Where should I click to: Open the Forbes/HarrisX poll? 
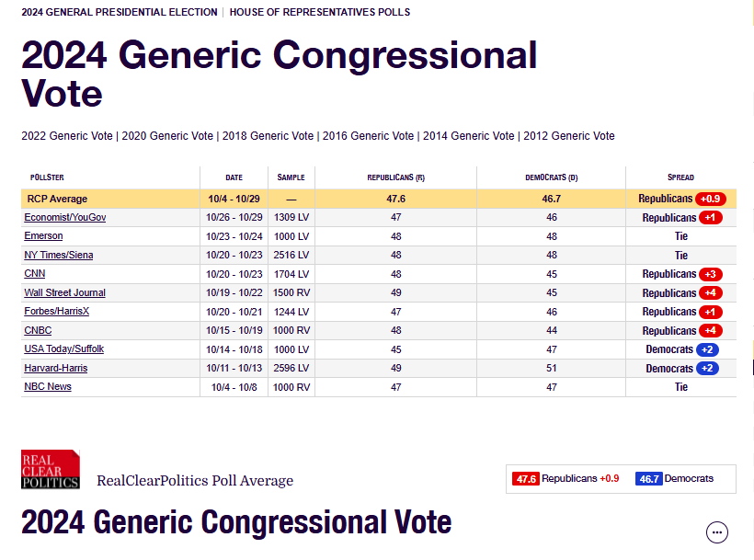click(x=56, y=311)
